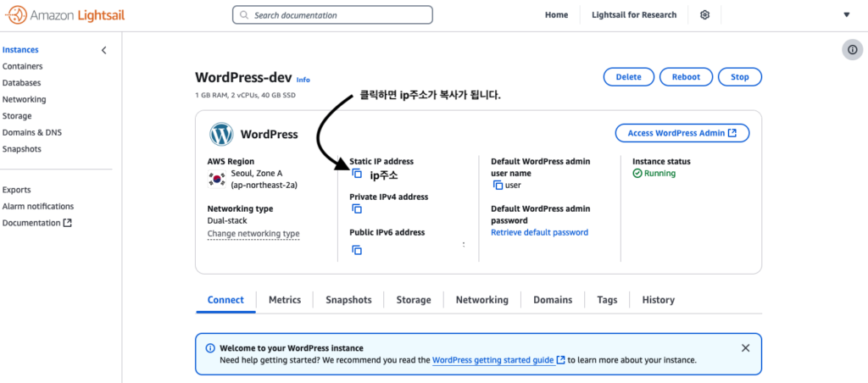This screenshot has height=383, width=868.
Task: Click the Reboot button
Action: click(x=686, y=77)
